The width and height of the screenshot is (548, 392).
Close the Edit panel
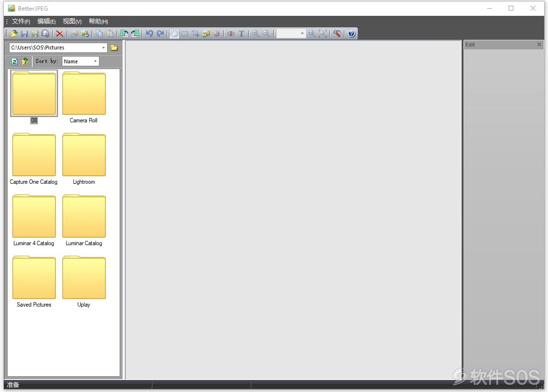pyautogui.click(x=539, y=44)
